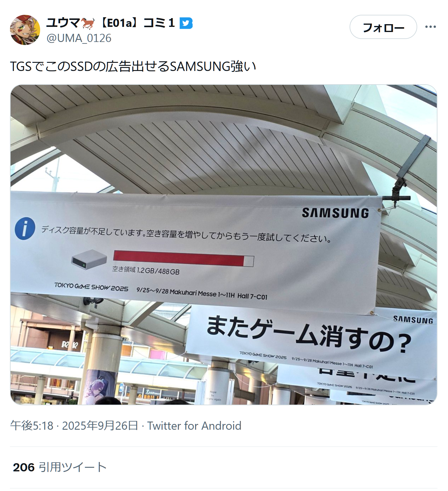This screenshot has width=448, height=491.
Task: Click the 空き領域 1.2GB/488GB label
Action: click(146, 270)
